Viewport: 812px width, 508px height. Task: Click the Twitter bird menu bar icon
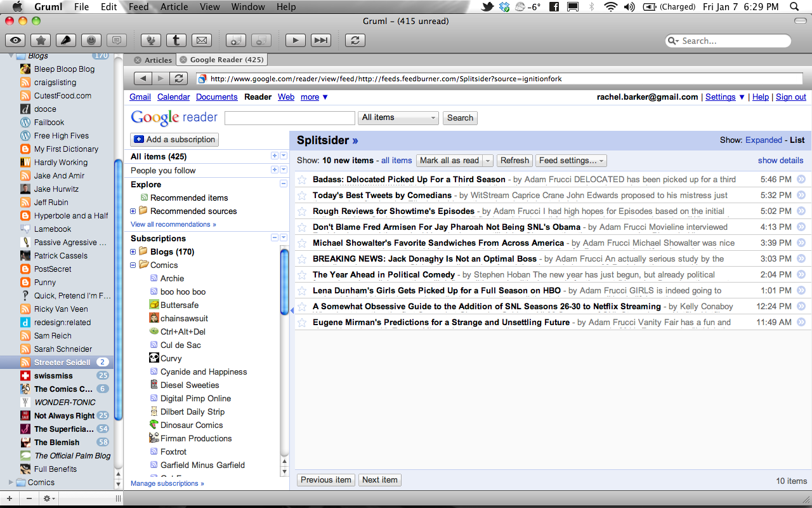pyautogui.click(x=487, y=7)
